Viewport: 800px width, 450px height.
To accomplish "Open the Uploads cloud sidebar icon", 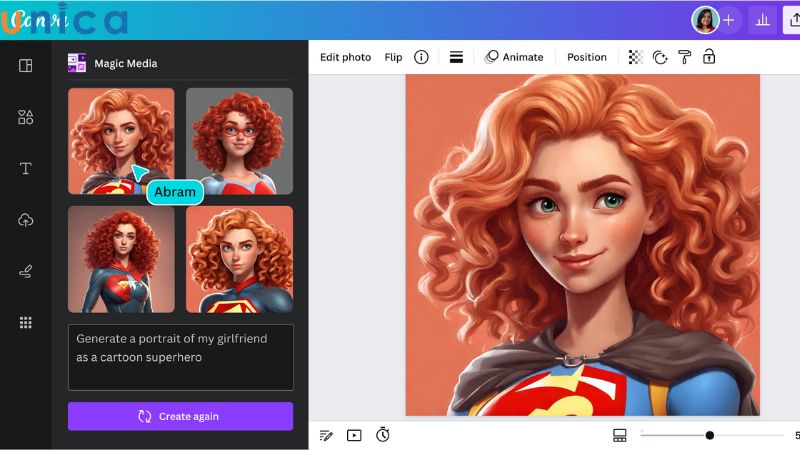I will click(26, 220).
